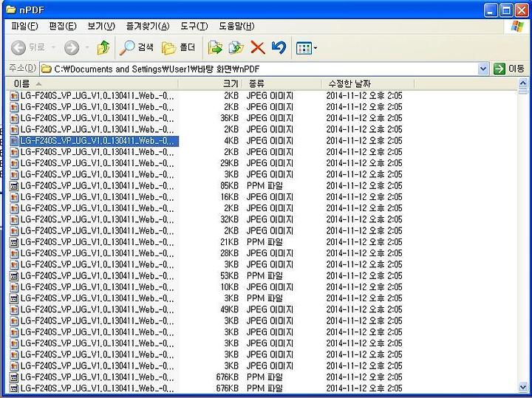532x398 pixels.
Task: Click the date cell in the 49KB row
Action: (x=364, y=309)
